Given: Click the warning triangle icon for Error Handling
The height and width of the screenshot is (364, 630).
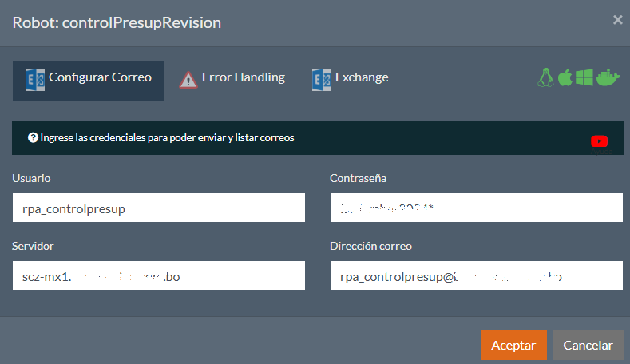Looking at the screenshot, I should (188, 79).
